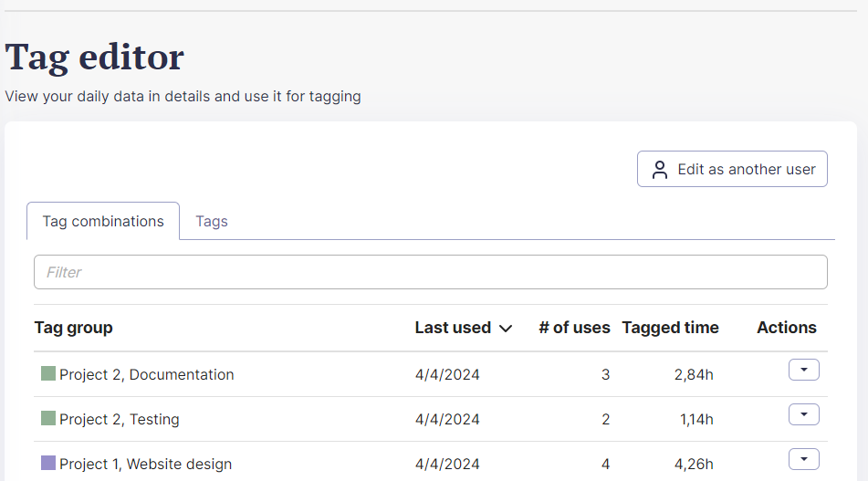
Task: Focus the Filter text field
Action: click(x=430, y=272)
